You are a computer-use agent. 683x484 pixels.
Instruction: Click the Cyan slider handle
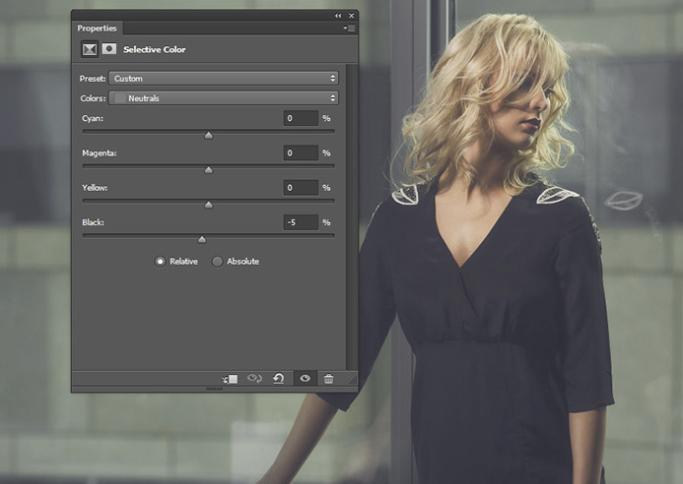point(208,135)
